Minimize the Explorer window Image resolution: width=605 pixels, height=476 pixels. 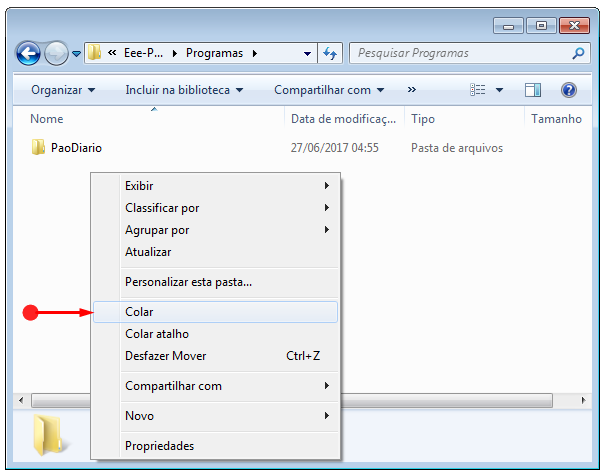[x=508, y=26]
